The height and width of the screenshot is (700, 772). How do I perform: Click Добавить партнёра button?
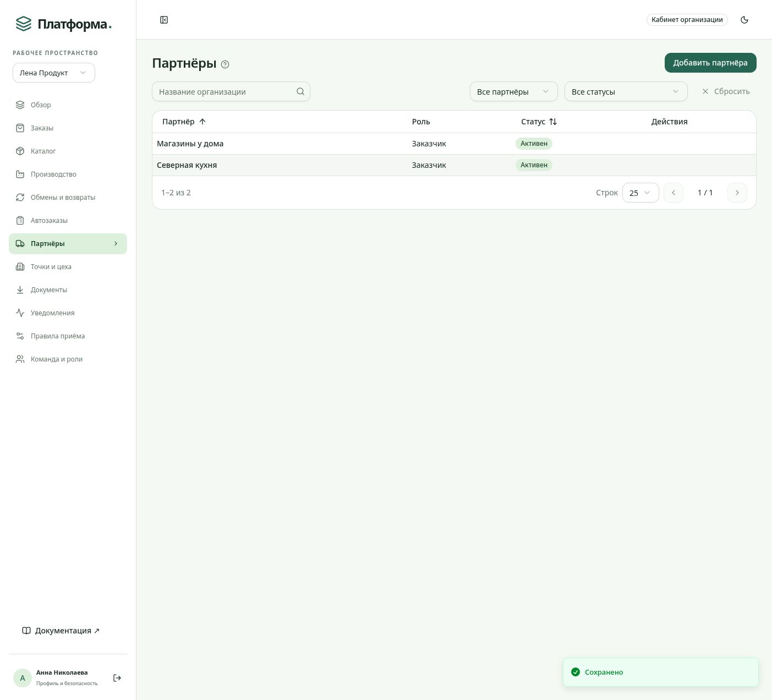point(710,63)
